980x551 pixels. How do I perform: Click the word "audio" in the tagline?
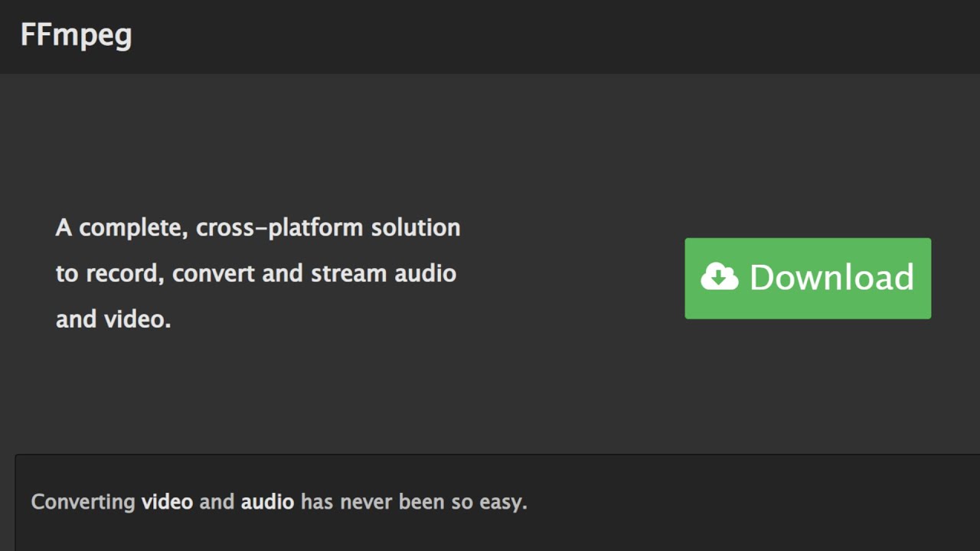(425, 274)
